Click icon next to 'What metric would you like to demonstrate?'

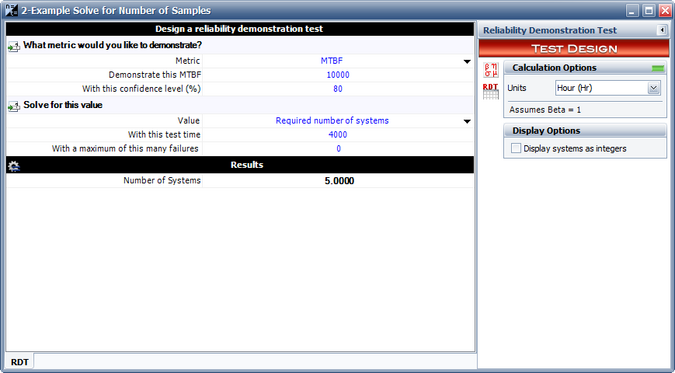pyautogui.click(x=14, y=46)
